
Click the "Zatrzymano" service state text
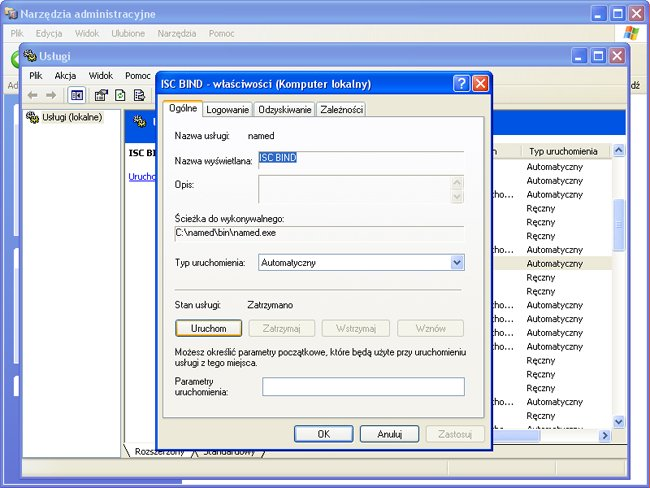pos(270,305)
